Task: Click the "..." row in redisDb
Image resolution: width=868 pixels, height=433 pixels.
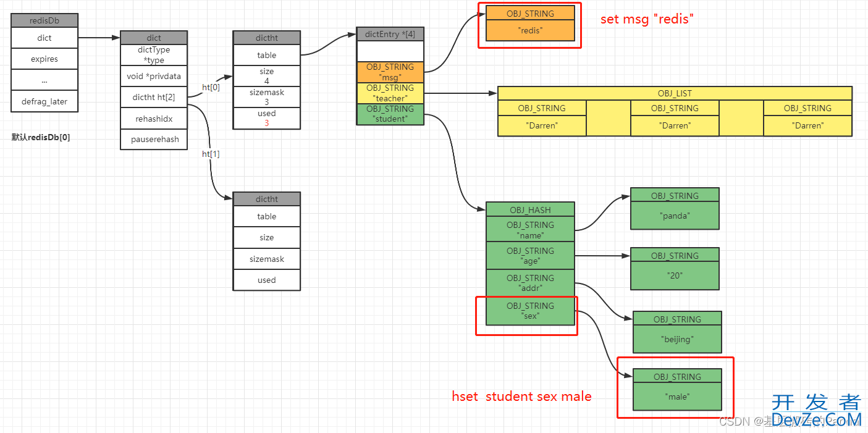Action: 44,80
